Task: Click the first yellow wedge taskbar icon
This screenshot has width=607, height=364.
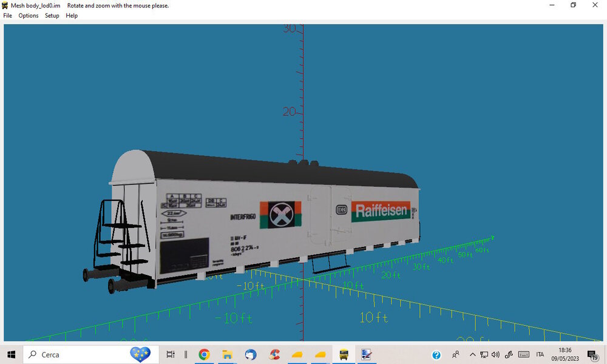Action: pyautogui.click(x=297, y=354)
